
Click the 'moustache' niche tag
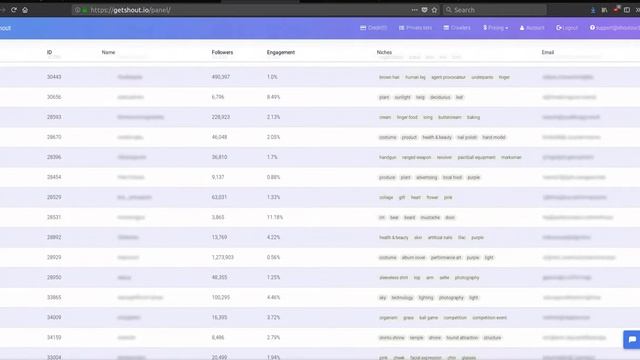(x=430, y=218)
